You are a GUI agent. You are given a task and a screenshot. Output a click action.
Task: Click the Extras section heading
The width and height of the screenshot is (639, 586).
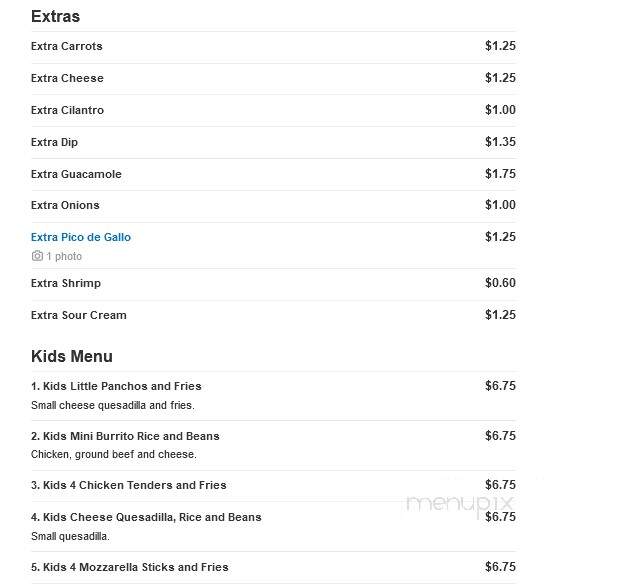[55, 16]
